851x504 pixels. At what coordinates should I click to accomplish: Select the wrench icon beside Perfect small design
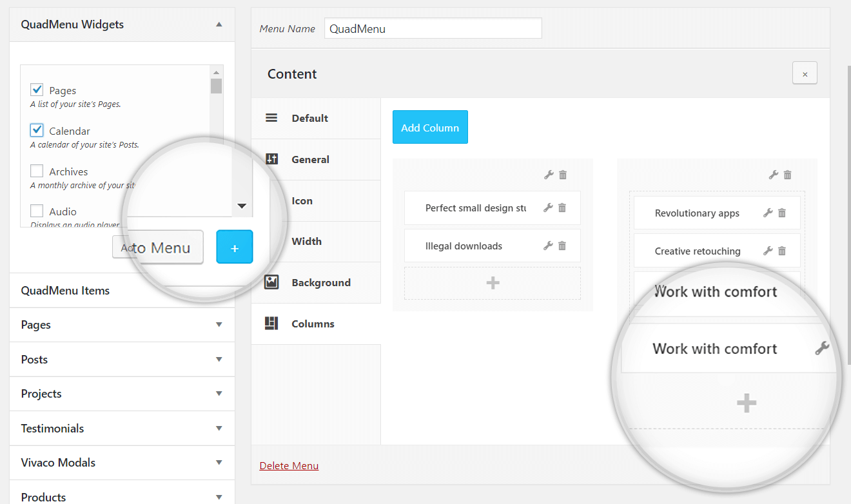click(x=549, y=208)
